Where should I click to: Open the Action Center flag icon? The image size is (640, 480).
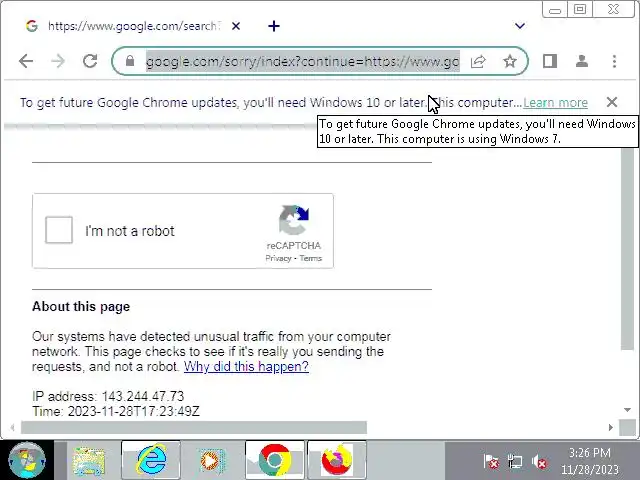[x=491, y=462]
